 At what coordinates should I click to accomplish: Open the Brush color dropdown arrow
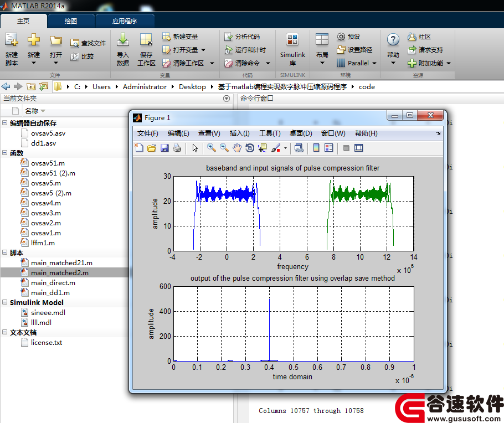pos(285,148)
